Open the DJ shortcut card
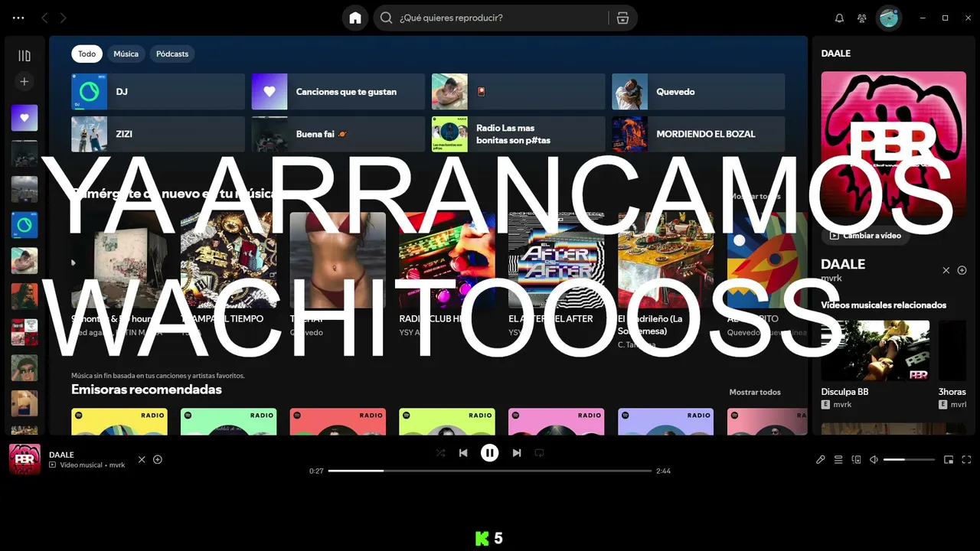This screenshot has height=551, width=980. point(158,91)
